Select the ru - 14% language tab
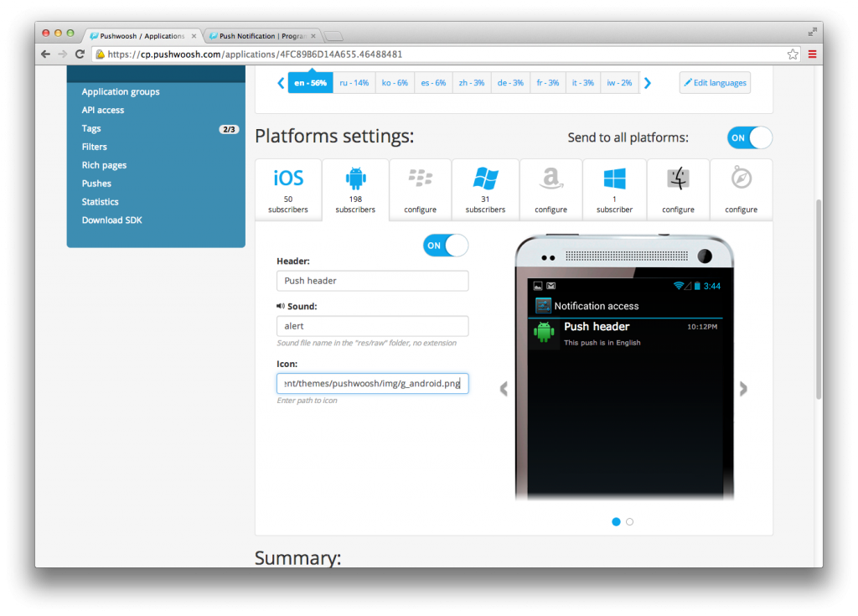 point(354,83)
